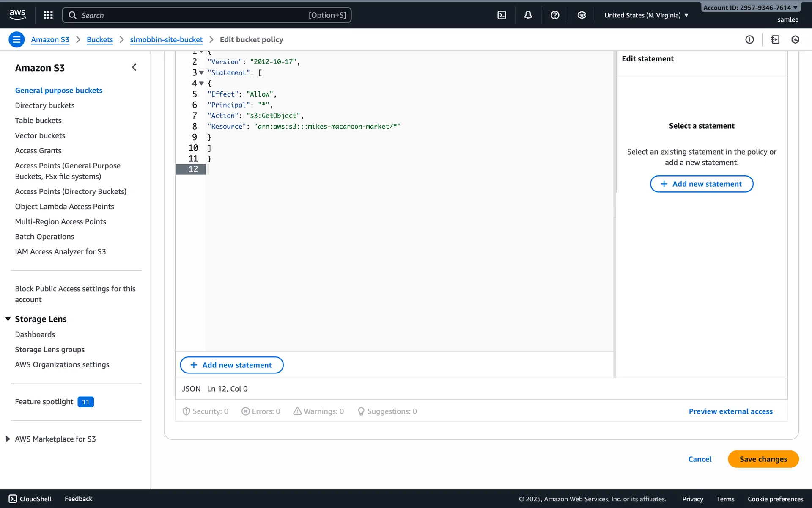The width and height of the screenshot is (812, 508).
Task: Open General purpose buckets in the sidebar
Action: coord(59,90)
